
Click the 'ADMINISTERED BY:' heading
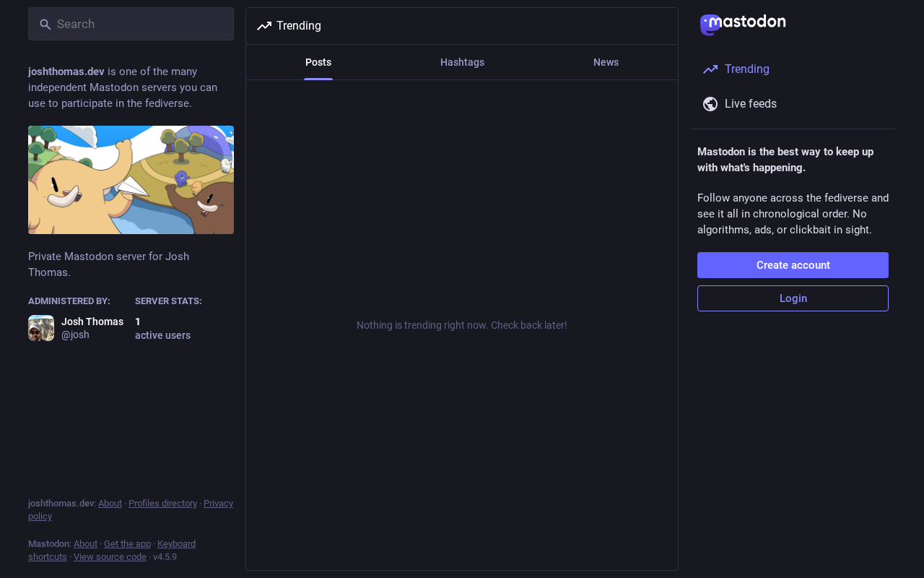(x=69, y=301)
